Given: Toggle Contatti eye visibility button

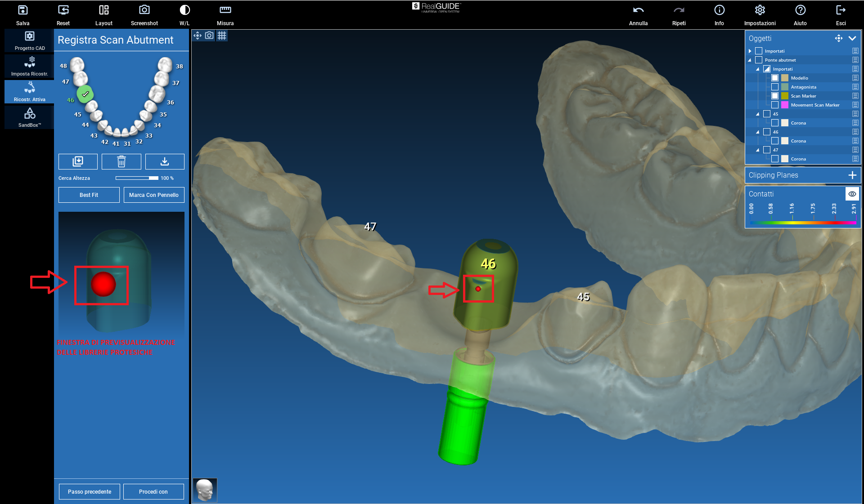Looking at the screenshot, I should click(x=852, y=194).
